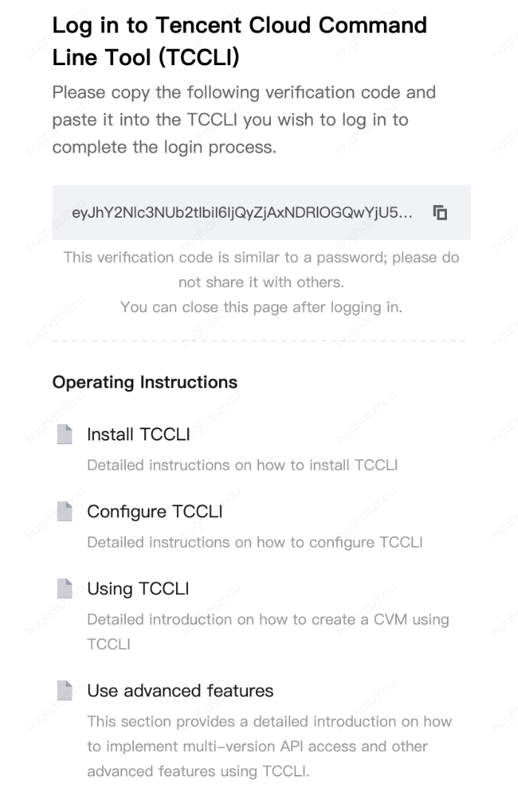Click the Install TCCLI document icon

point(64,434)
